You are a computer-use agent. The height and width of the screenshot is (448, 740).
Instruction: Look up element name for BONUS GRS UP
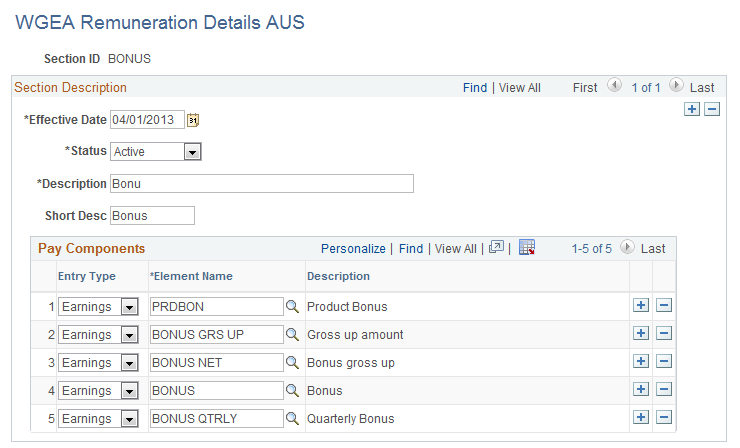pyautogui.click(x=292, y=335)
